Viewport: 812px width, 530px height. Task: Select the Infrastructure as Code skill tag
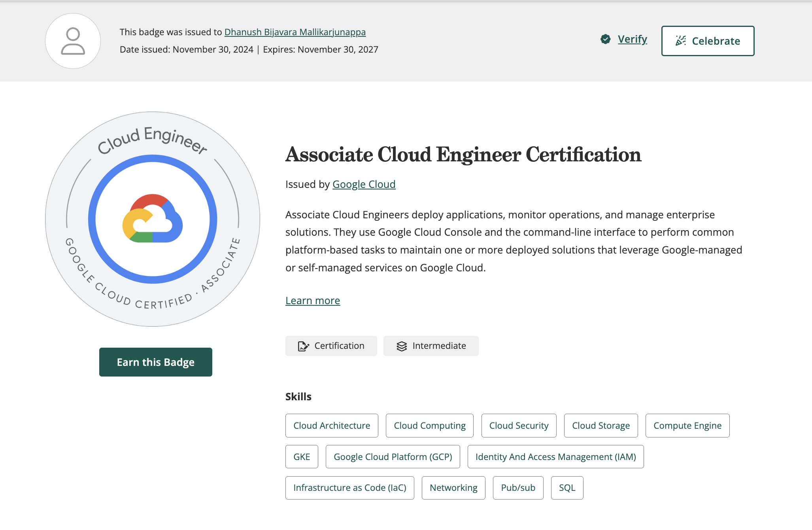click(x=349, y=488)
